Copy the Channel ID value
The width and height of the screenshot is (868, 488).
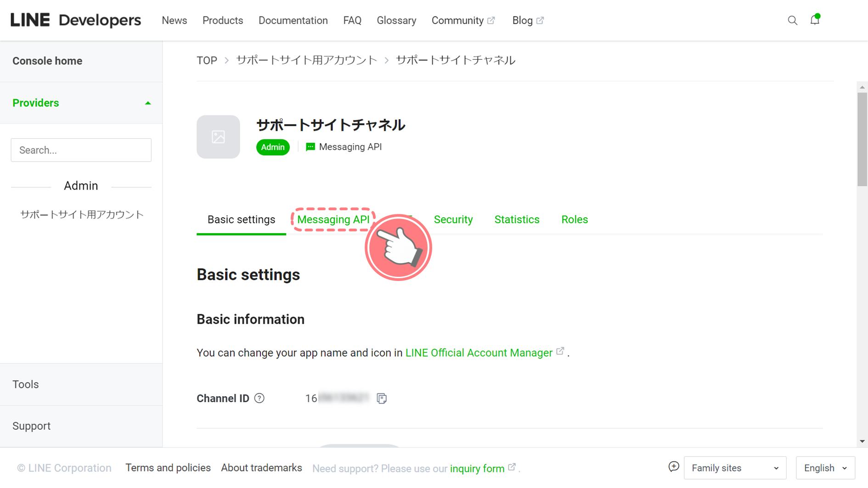click(x=382, y=398)
